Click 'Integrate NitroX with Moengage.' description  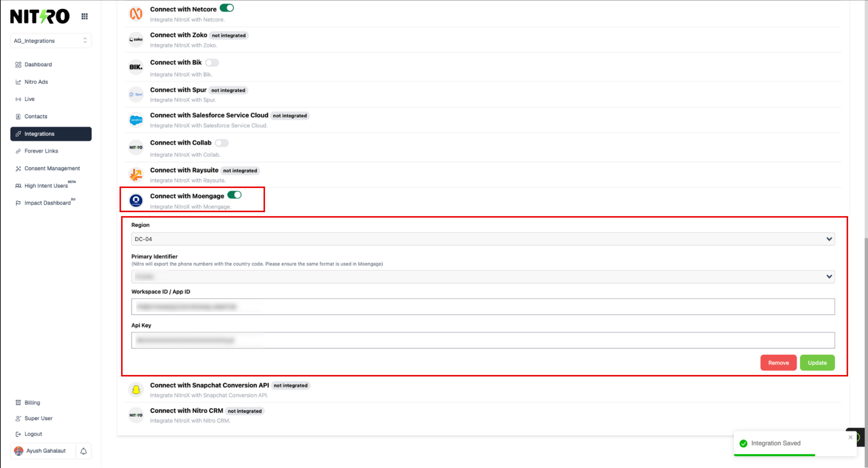[191, 207]
